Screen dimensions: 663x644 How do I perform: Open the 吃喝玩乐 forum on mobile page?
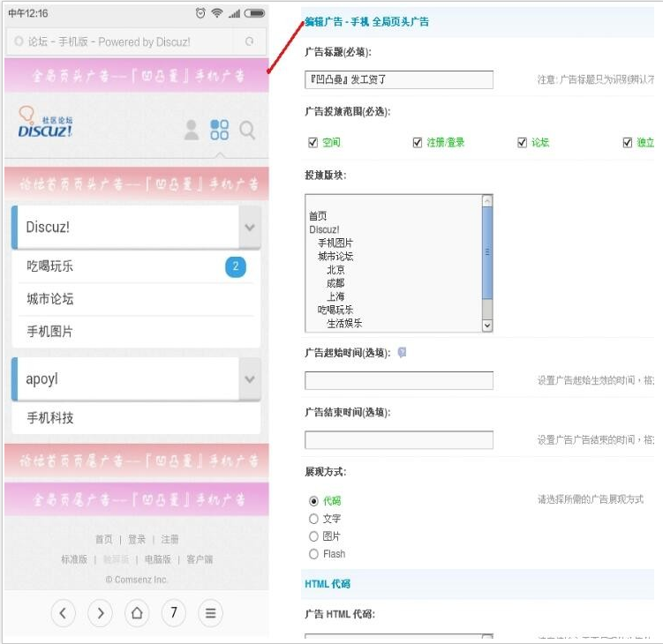[x=136, y=266]
